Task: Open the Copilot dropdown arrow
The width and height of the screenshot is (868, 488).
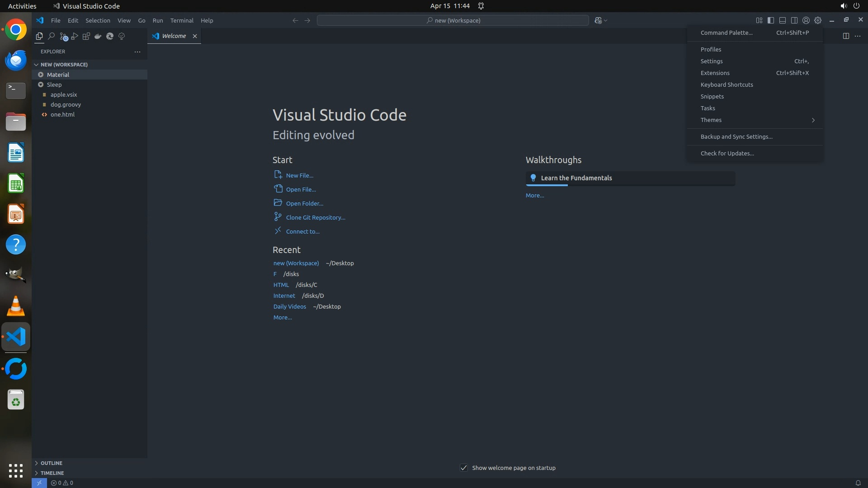Action: pyautogui.click(x=606, y=20)
